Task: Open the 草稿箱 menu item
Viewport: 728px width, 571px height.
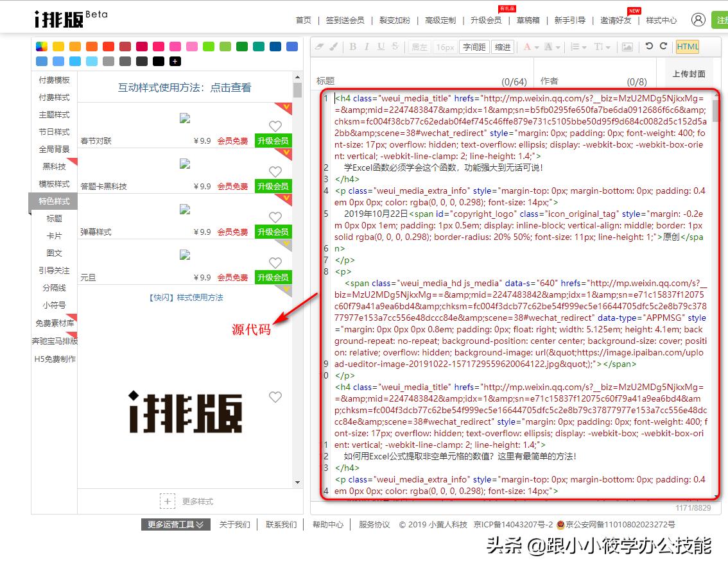Action: (x=527, y=20)
